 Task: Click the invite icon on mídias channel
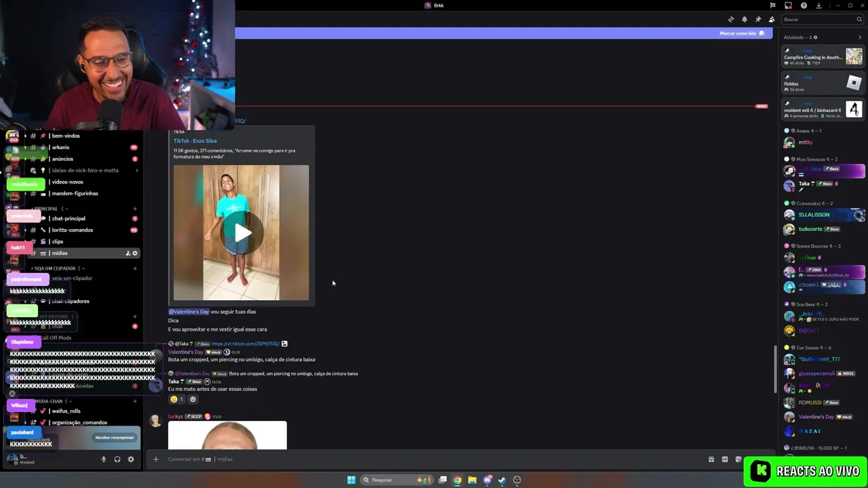[x=127, y=253]
